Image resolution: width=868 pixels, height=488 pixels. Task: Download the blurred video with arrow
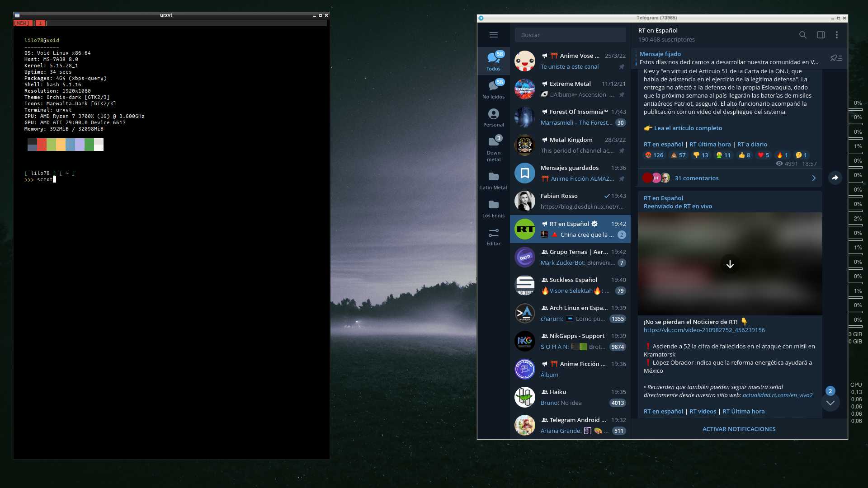pyautogui.click(x=730, y=264)
